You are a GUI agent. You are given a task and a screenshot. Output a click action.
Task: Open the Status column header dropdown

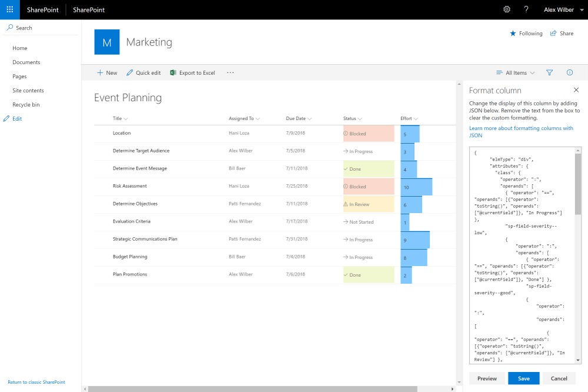(352, 118)
